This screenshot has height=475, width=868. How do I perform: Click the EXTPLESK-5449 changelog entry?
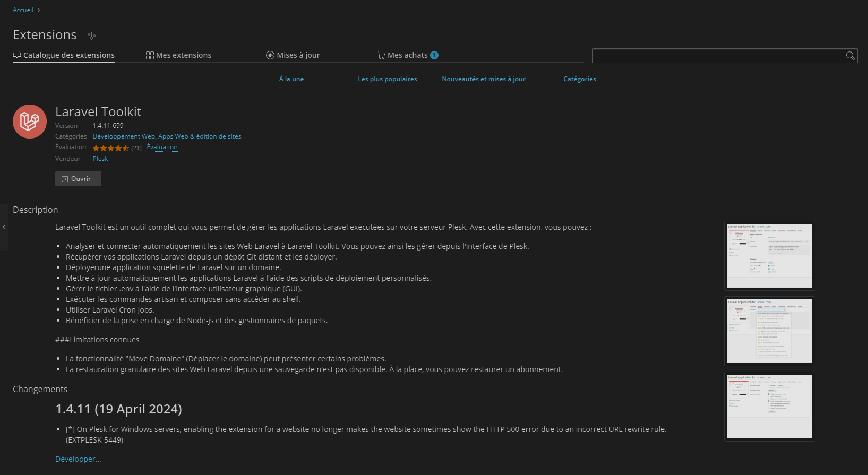[366, 435]
